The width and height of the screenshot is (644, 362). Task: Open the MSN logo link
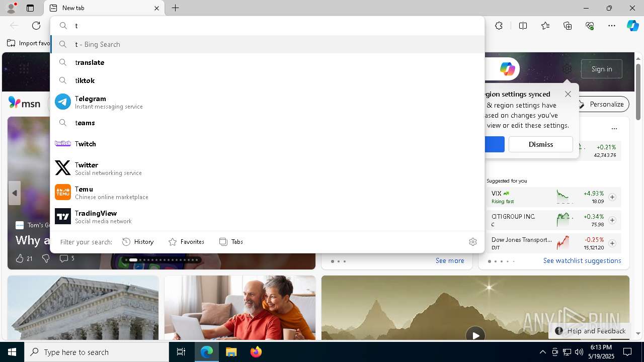tap(24, 103)
